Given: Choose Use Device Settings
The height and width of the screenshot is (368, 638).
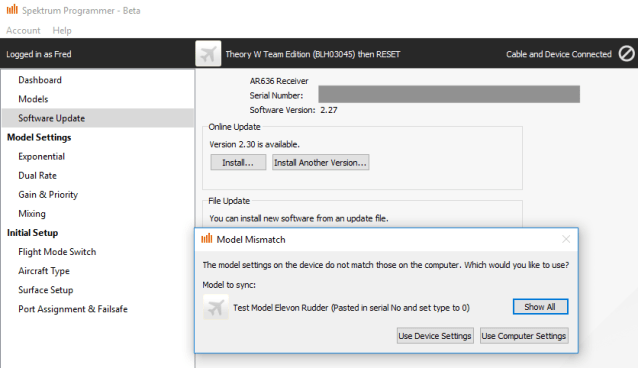Looking at the screenshot, I should [x=435, y=336].
